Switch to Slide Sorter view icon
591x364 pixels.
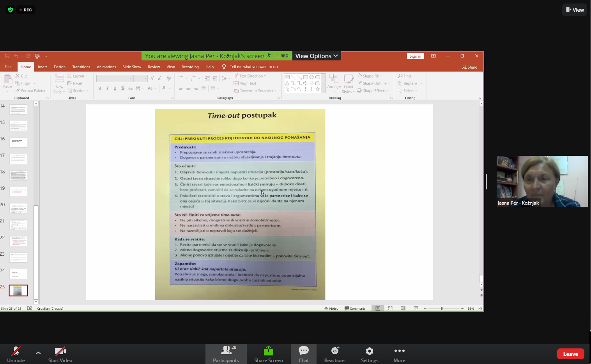(x=390, y=308)
